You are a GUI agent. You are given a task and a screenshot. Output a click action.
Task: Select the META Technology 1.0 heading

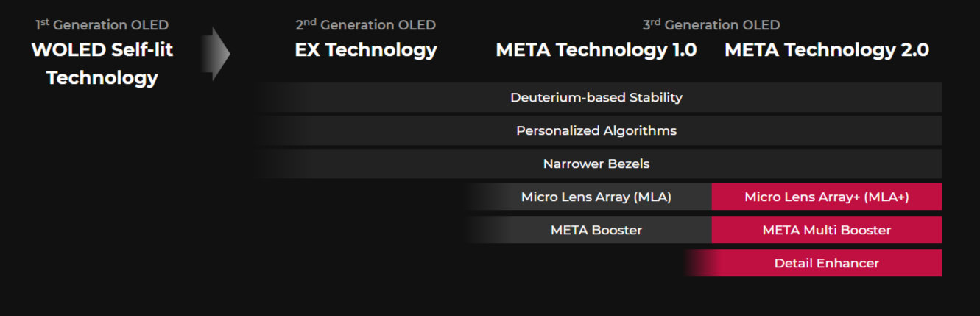(596, 50)
